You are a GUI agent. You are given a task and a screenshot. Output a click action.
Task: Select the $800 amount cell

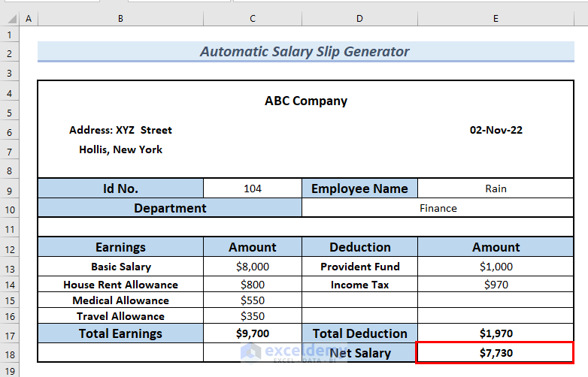click(253, 285)
